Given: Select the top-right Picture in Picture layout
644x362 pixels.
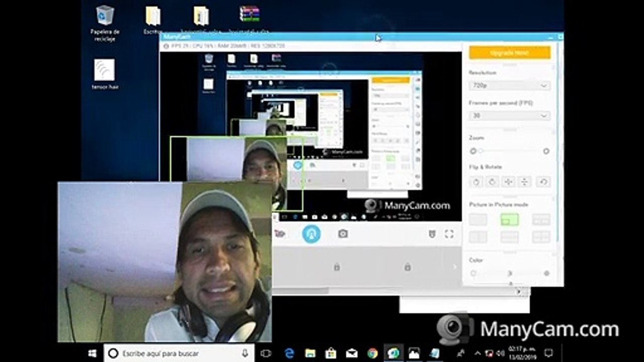Looking at the screenshot, I should click(541, 220).
